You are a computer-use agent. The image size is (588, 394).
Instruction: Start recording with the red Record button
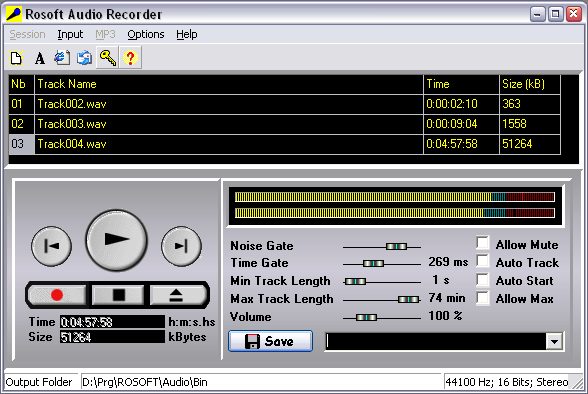pos(57,295)
